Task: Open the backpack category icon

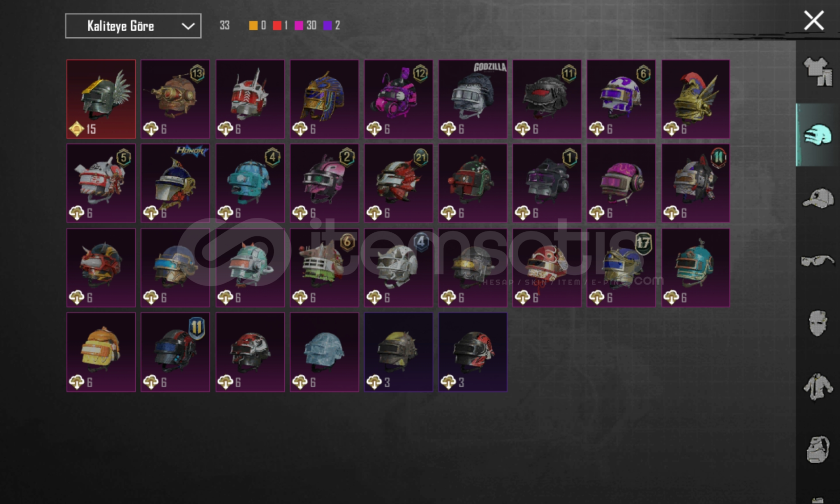Action: (x=818, y=449)
